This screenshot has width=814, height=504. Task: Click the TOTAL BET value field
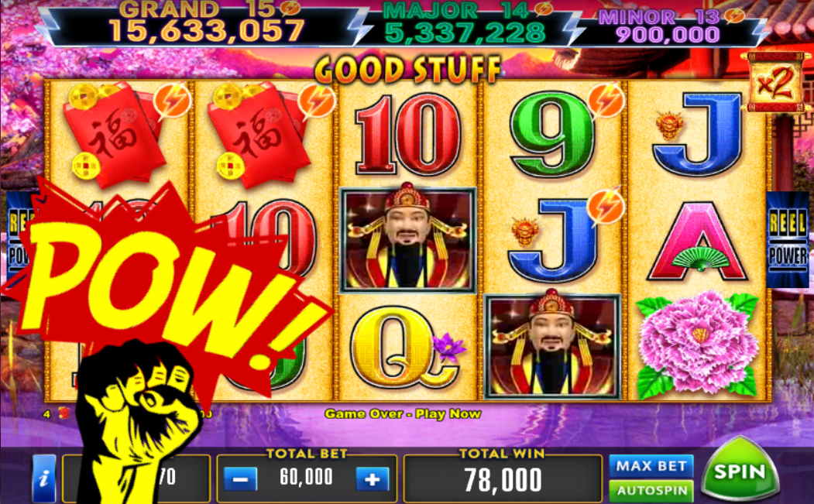coord(306,478)
